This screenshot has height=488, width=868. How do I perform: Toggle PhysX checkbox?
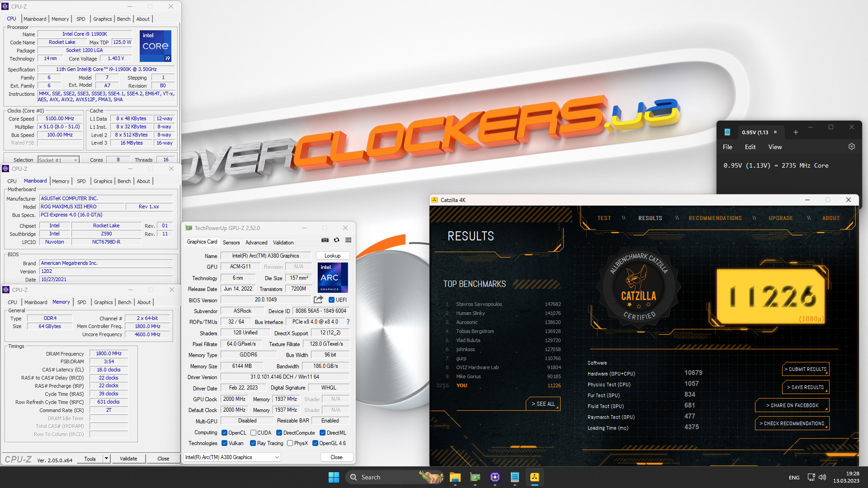[x=290, y=443]
